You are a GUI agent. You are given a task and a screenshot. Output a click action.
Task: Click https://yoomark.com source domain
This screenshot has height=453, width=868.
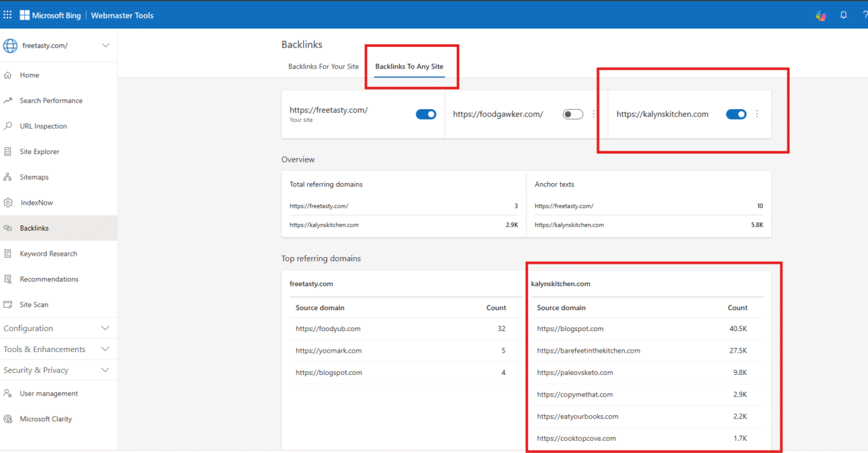click(x=329, y=351)
